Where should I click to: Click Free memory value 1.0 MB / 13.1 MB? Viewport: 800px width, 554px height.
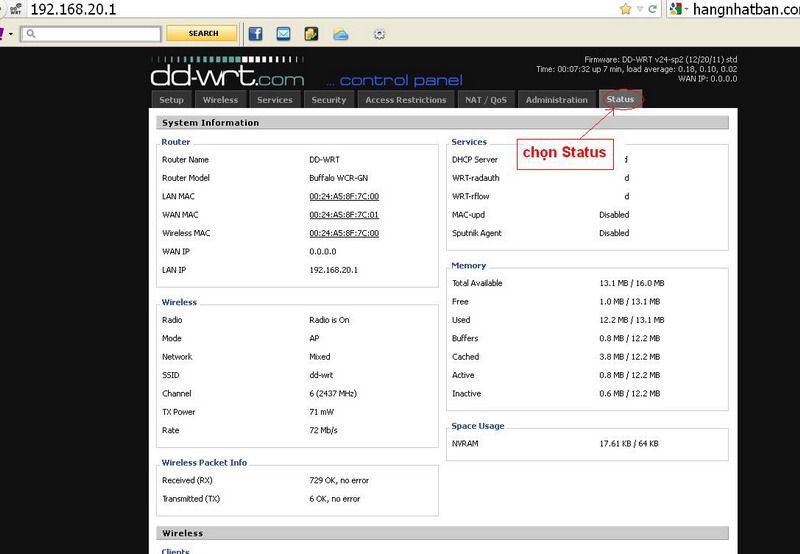coord(630,301)
